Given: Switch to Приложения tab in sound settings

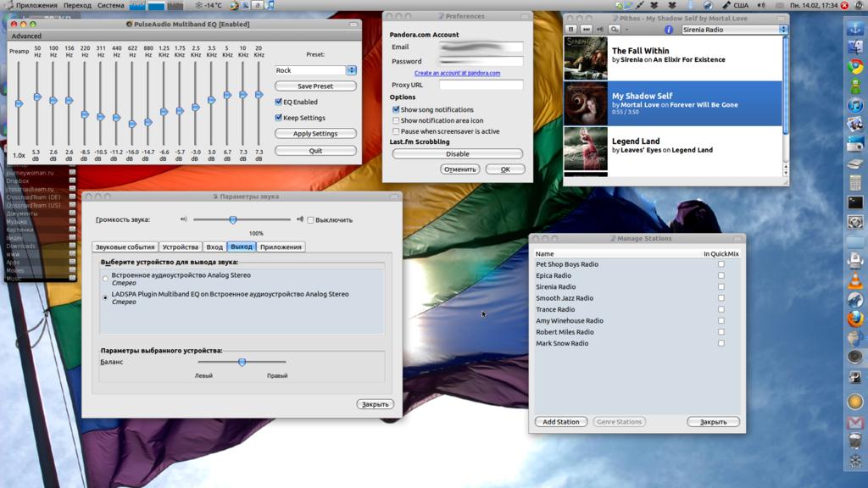Looking at the screenshot, I should (281, 247).
